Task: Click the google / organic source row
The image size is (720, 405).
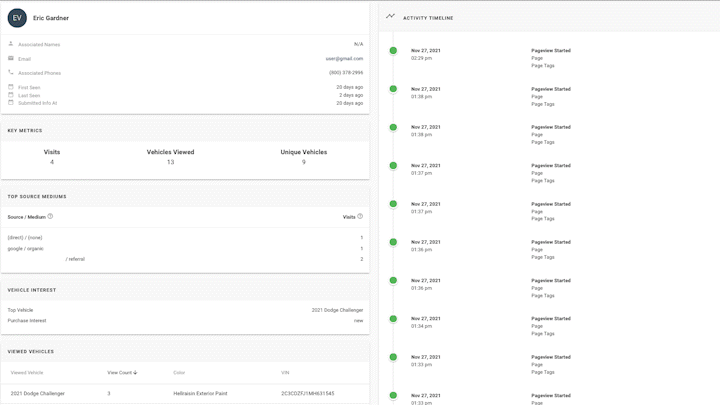Action: [185, 248]
